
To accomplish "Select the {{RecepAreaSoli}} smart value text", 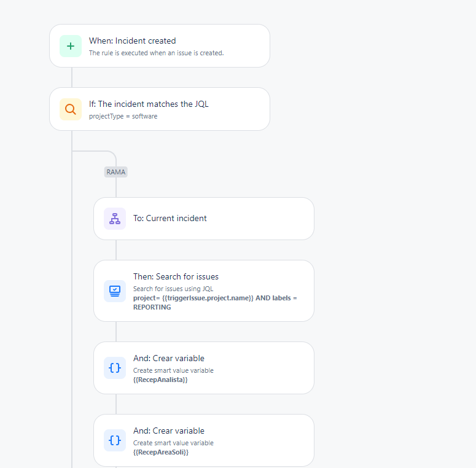I will click(161, 452).
